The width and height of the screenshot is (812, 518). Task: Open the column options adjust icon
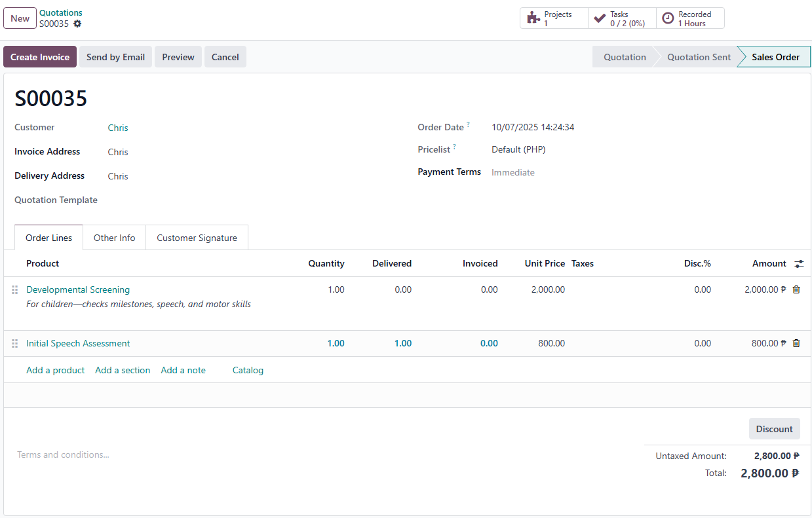point(799,264)
